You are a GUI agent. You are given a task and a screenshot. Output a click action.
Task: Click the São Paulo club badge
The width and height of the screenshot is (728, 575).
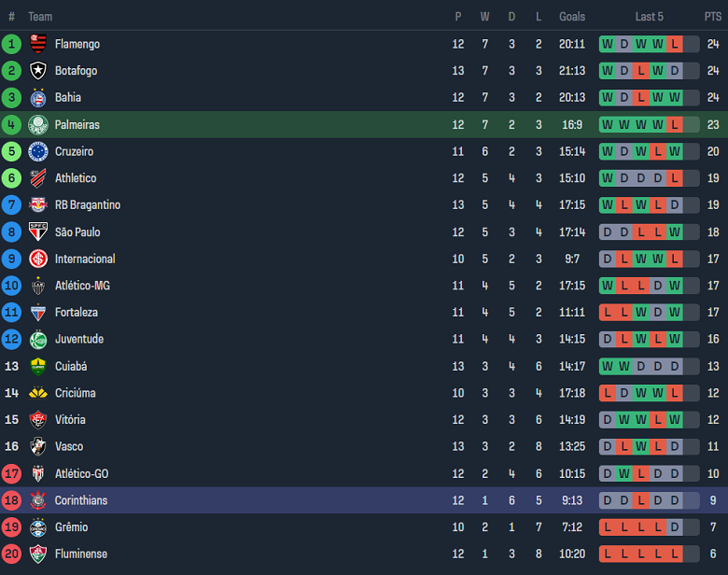[38, 232]
